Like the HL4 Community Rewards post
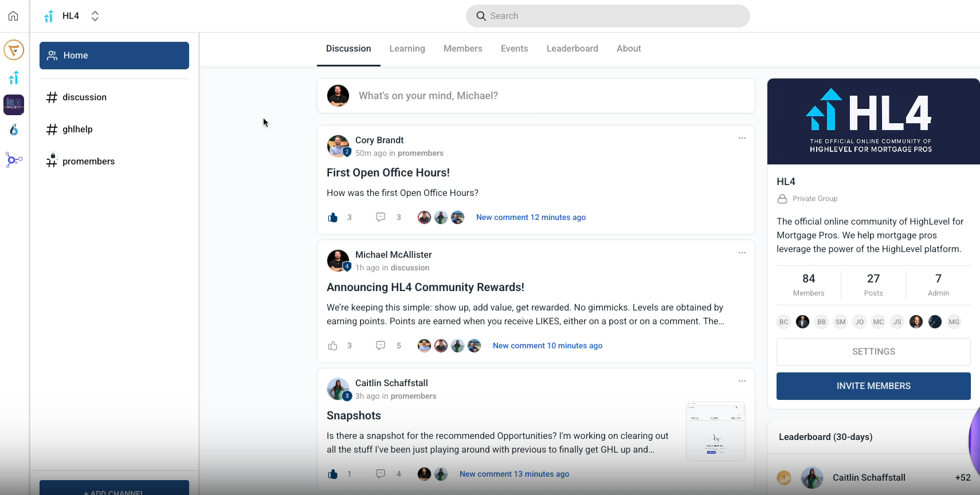The width and height of the screenshot is (980, 495). click(333, 346)
